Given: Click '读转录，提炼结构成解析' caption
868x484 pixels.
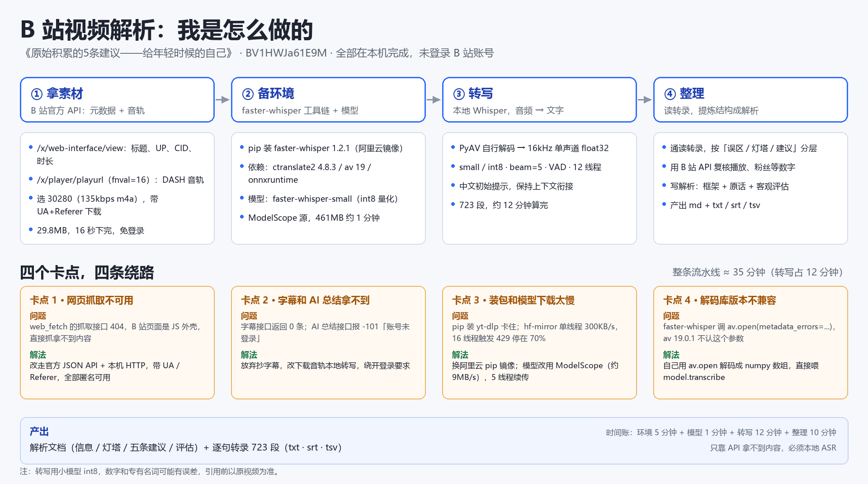Looking at the screenshot, I should click(711, 110).
